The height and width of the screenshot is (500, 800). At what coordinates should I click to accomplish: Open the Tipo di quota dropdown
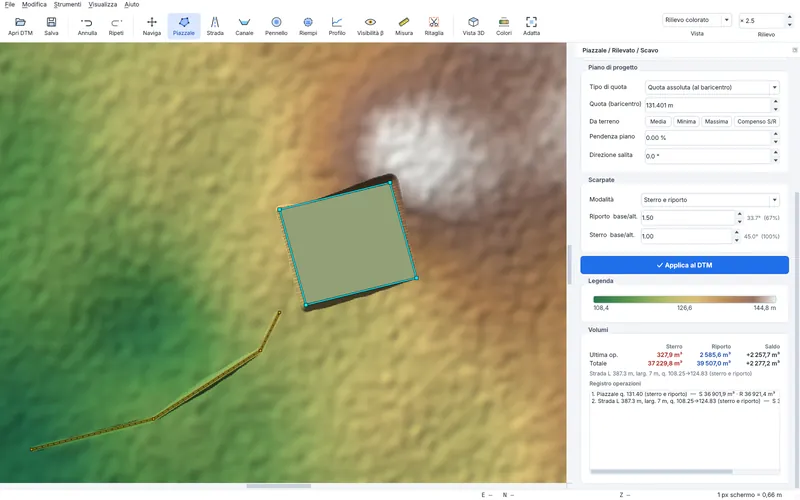pyautogui.click(x=712, y=87)
